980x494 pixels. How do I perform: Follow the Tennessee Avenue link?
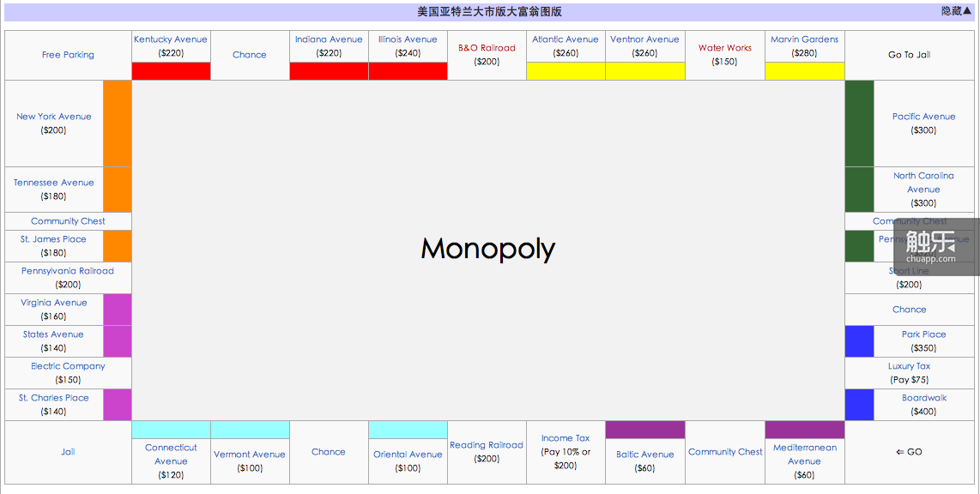point(54,183)
